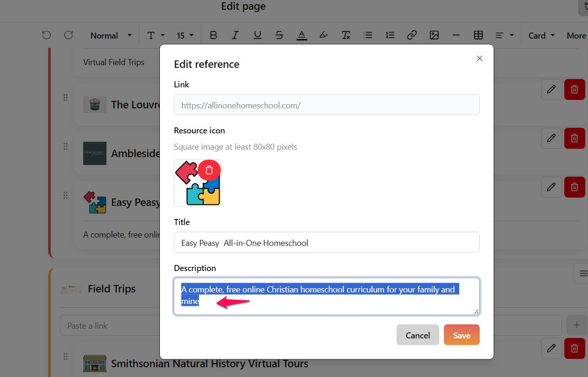Click the undo arrow in the toolbar
588x377 pixels.
point(46,35)
